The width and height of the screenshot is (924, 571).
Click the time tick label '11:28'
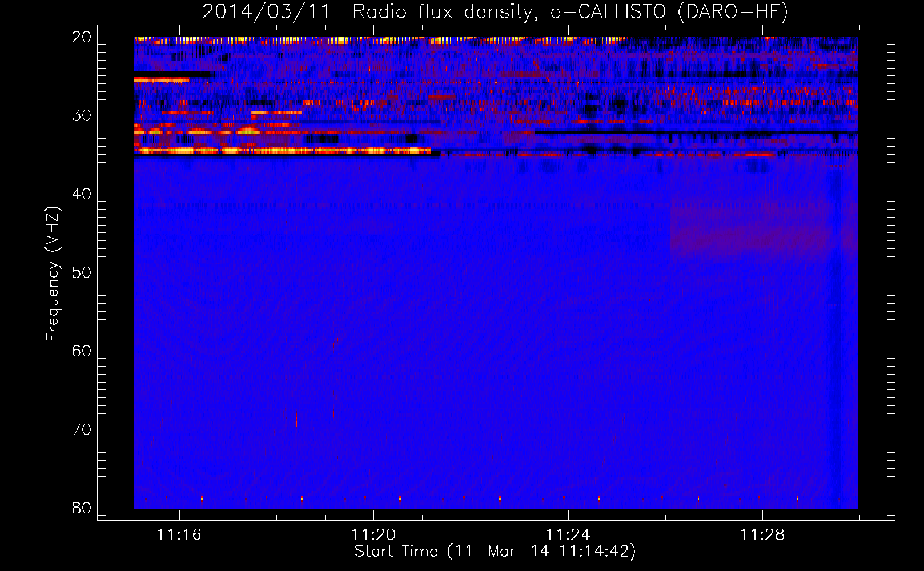click(x=762, y=535)
